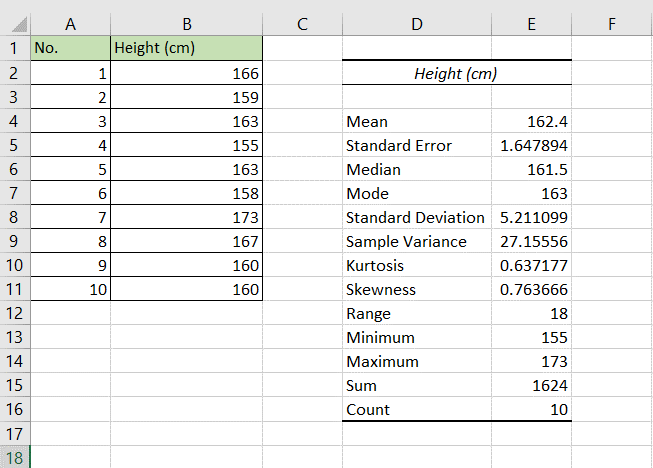Click row 18 header
The height and width of the screenshot is (468, 653).
coord(15,457)
